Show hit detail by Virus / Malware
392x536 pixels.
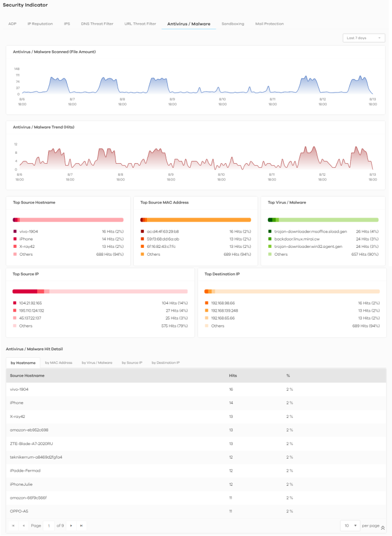coord(97,362)
